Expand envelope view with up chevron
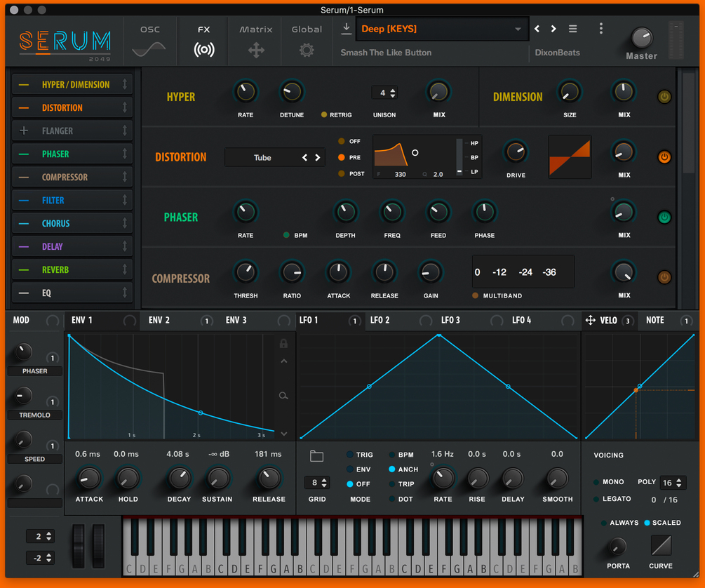The image size is (705, 588). pos(283,361)
